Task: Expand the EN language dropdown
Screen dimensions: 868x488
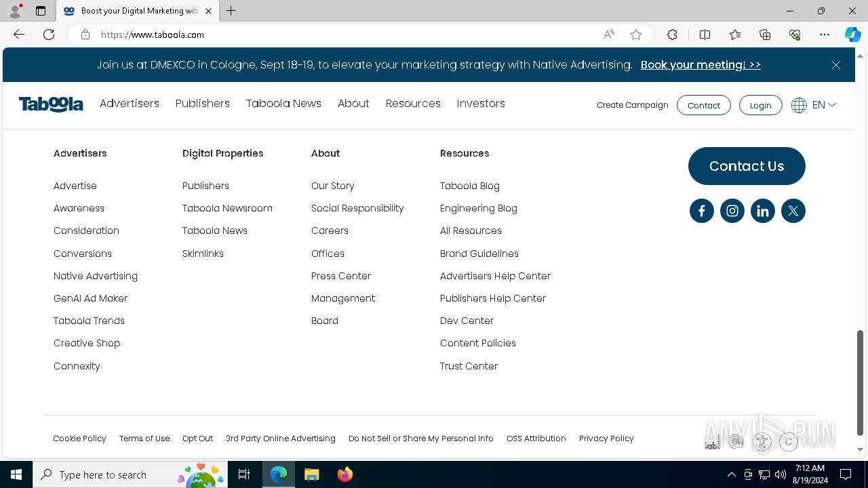Action: (824, 105)
